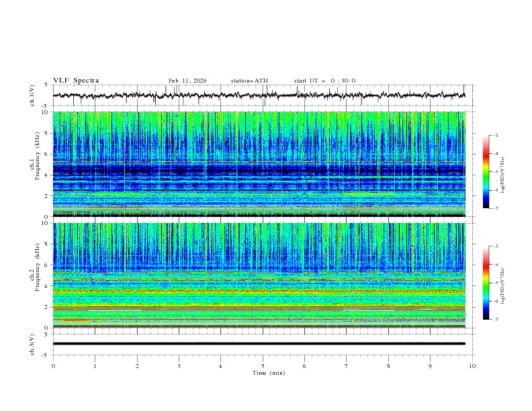Click the "-7" label on ch.2 colorbar
Image resolution: width=532 pixels, height=411 pixels.
click(x=495, y=319)
